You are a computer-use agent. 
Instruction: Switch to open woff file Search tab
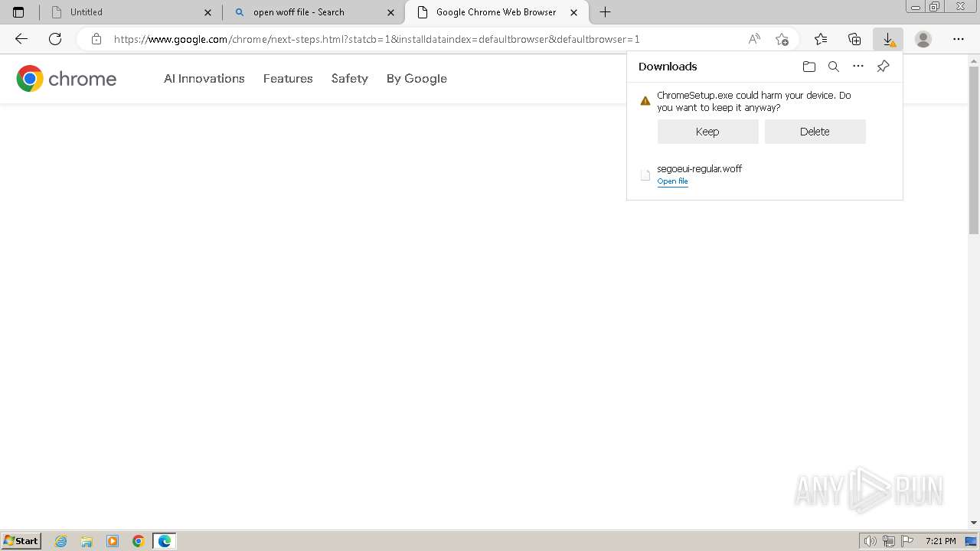(x=314, y=12)
